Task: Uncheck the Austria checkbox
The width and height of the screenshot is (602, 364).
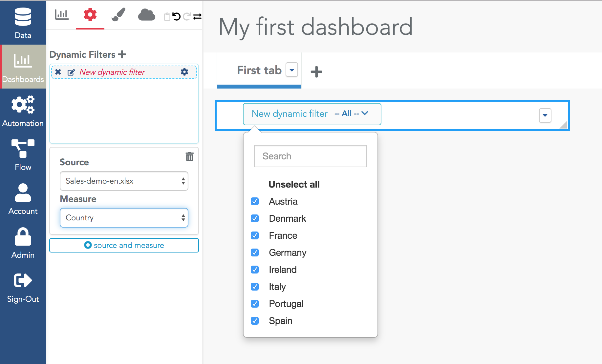Action: point(255,201)
